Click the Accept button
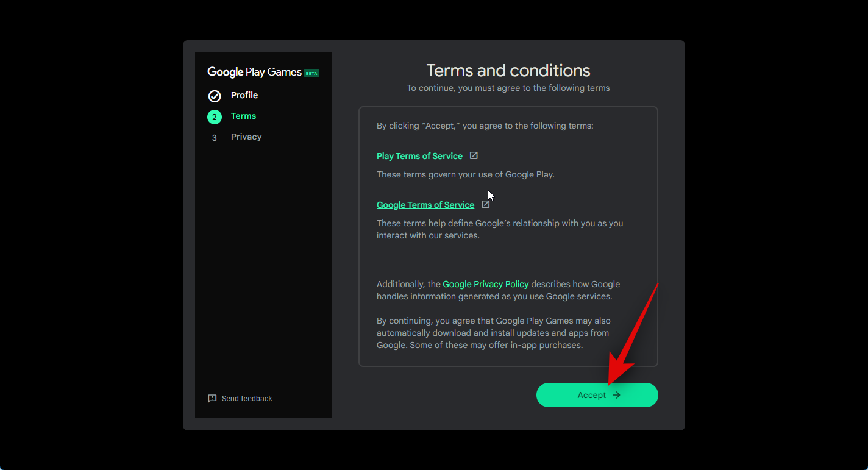This screenshot has height=470, width=868. [597, 395]
